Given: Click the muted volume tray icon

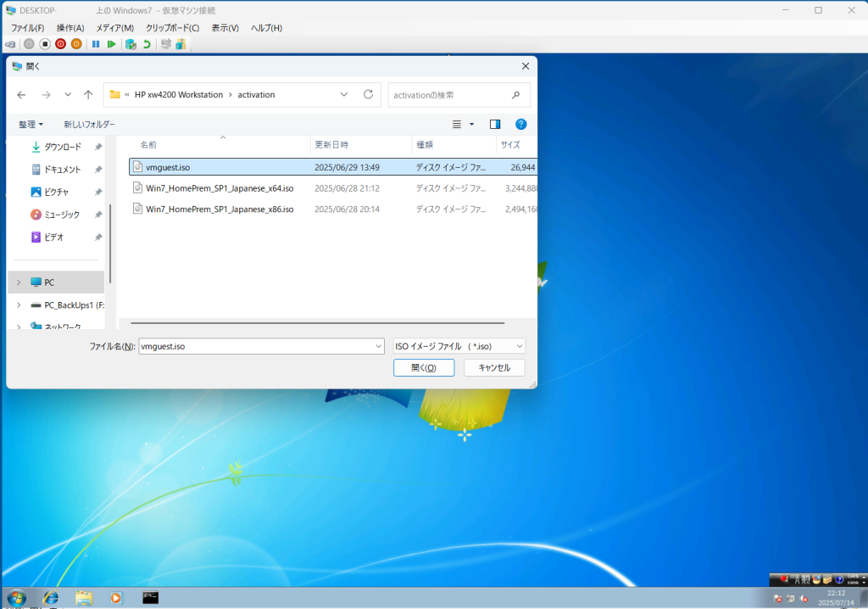Looking at the screenshot, I should pos(804,599).
